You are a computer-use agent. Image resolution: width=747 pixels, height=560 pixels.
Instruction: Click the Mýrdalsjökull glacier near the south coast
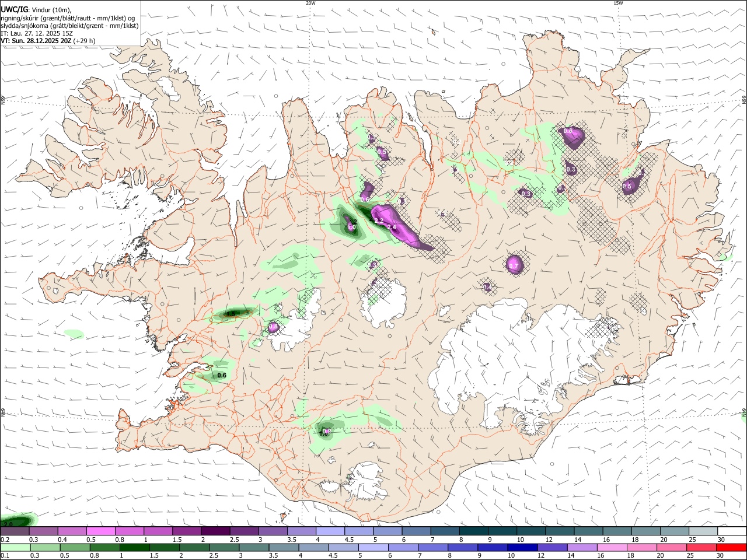coord(365,482)
